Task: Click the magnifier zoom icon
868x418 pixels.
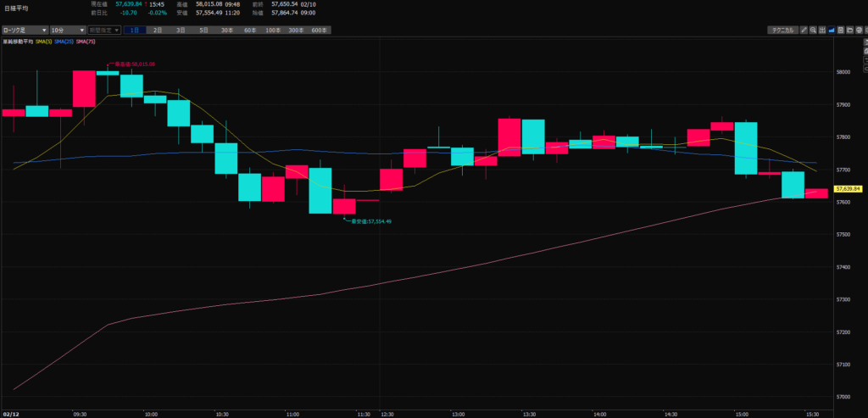Action: pos(812,30)
